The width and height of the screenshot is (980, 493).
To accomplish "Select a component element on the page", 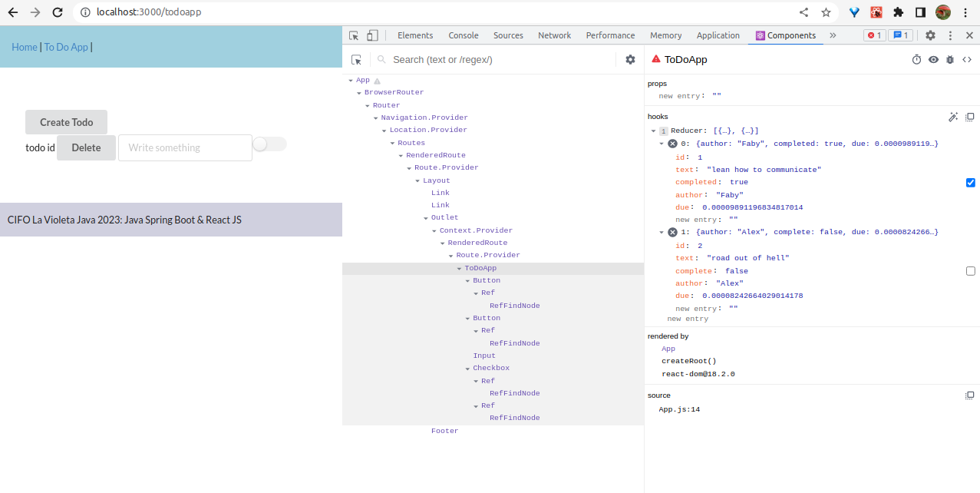I will [356, 60].
